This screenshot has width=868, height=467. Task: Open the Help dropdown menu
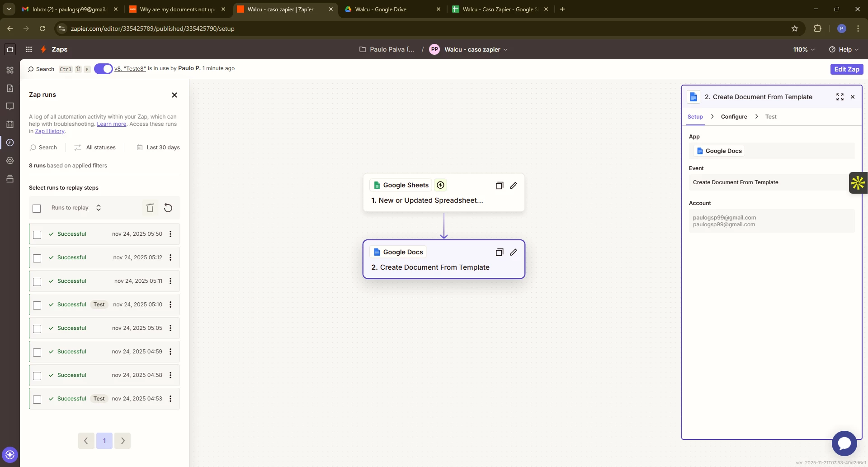[x=844, y=49]
